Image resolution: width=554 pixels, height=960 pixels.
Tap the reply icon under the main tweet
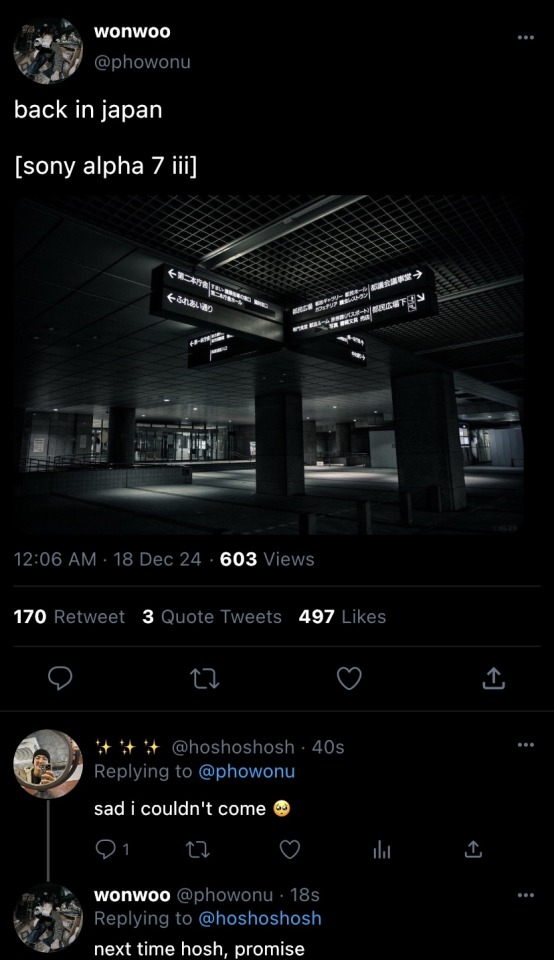point(60,678)
